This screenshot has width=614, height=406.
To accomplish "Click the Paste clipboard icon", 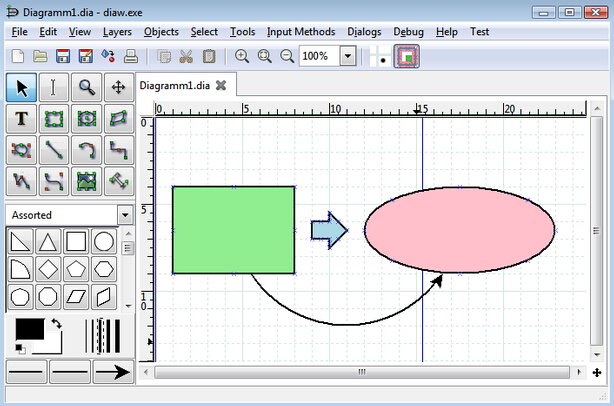I will tap(209, 56).
